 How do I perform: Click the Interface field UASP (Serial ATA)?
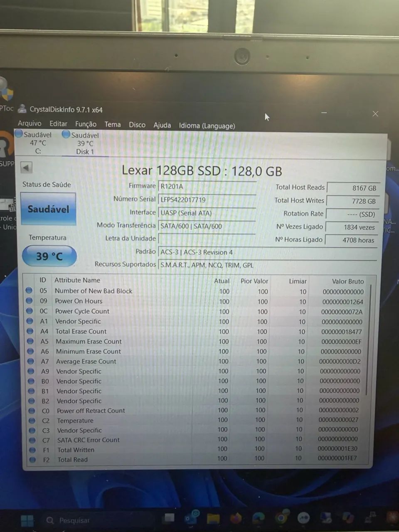point(207,213)
